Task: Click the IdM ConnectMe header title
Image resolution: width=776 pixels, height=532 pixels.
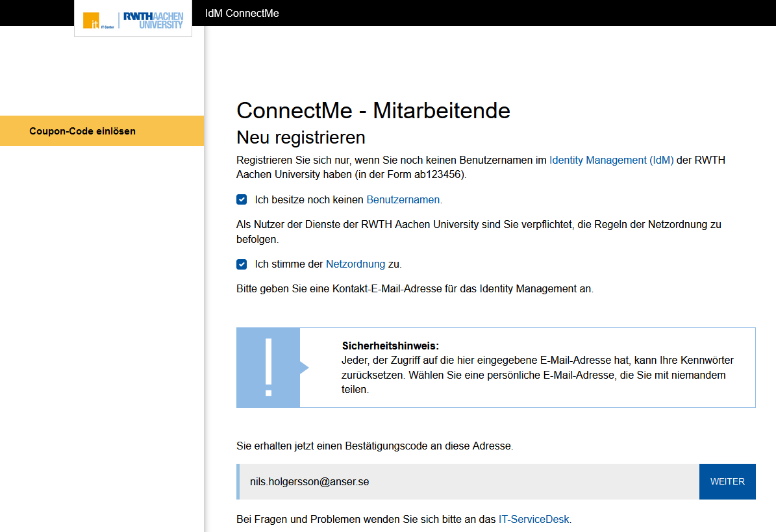Action: pyautogui.click(x=242, y=13)
